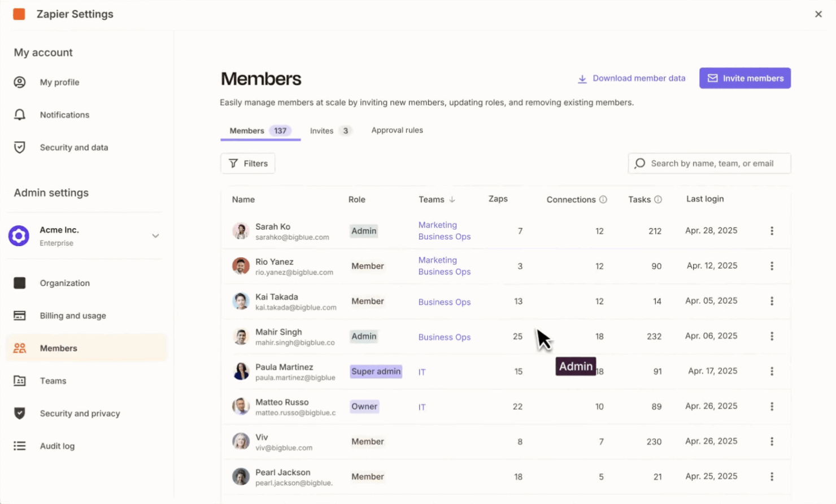Open Sarah Ko's three-dot actions menu

coord(772,231)
